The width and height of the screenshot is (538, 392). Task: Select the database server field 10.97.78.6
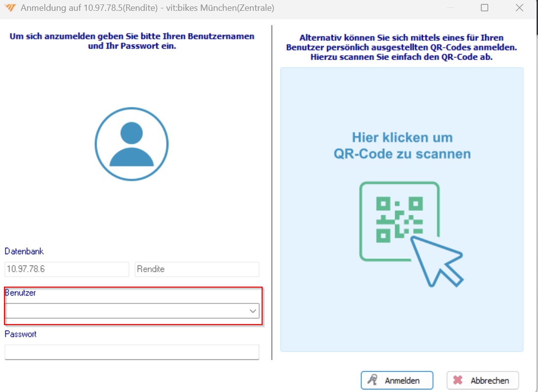point(67,269)
